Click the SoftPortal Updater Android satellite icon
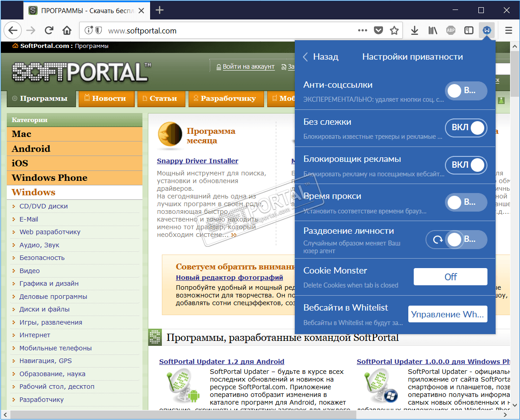 click(x=182, y=386)
